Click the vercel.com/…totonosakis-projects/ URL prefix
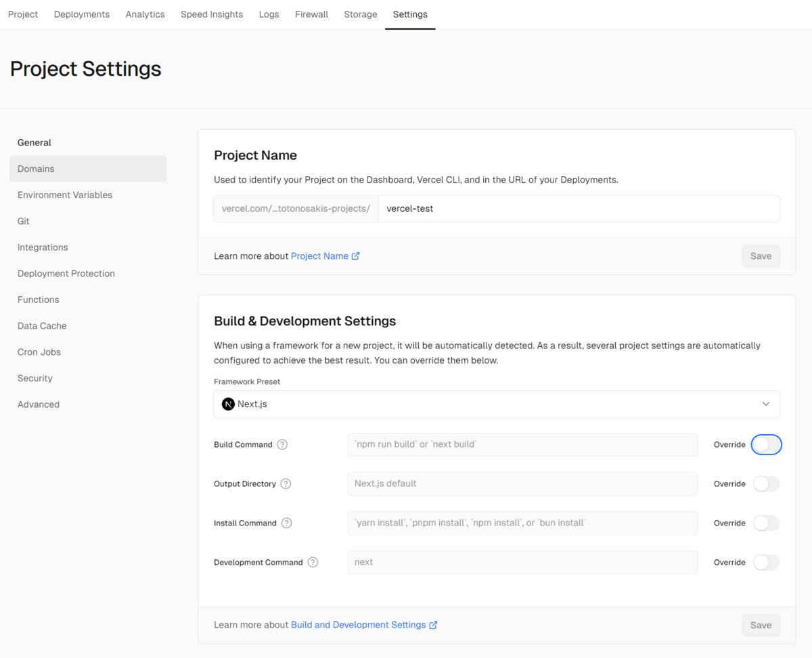This screenshot has width=812, height=658. point(296,209)
